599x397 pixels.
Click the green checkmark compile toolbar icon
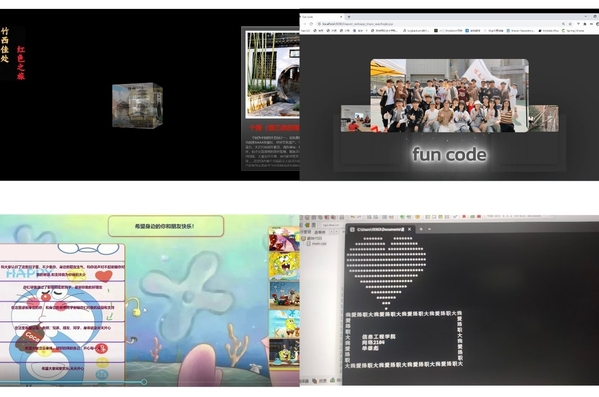pos(455,217)
